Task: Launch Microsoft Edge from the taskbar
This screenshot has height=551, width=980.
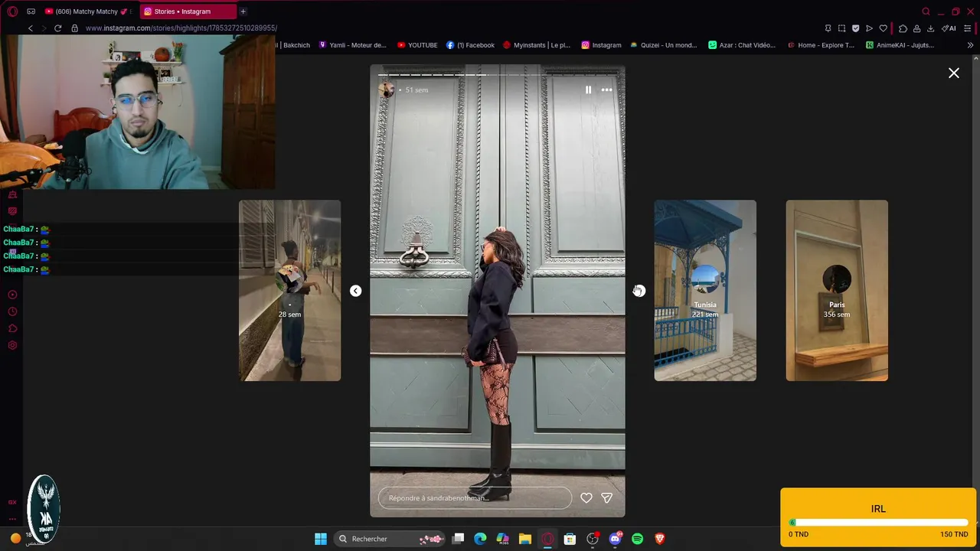Action: [480, 539]
